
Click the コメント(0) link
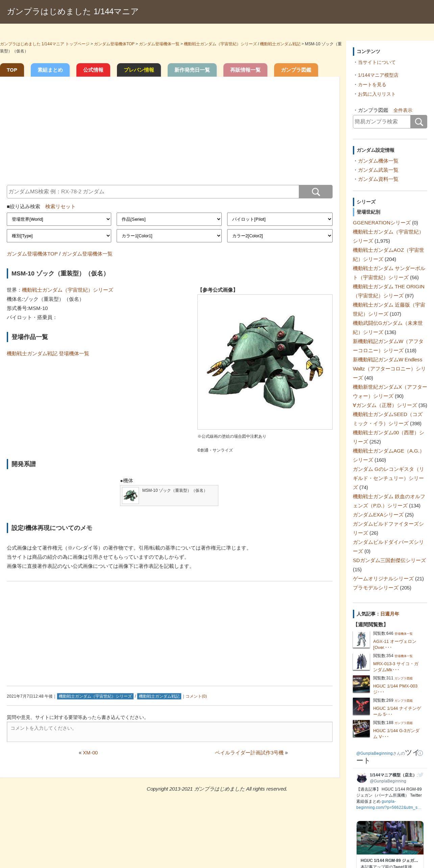pyautogui.click(x=196, y=696)
